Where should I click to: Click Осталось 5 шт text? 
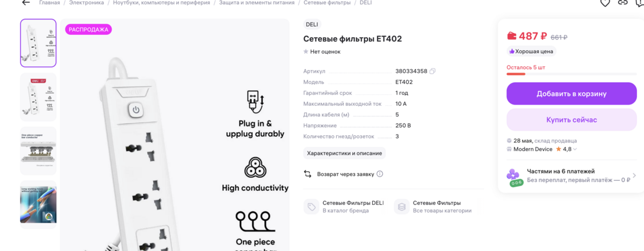[526, 67]
